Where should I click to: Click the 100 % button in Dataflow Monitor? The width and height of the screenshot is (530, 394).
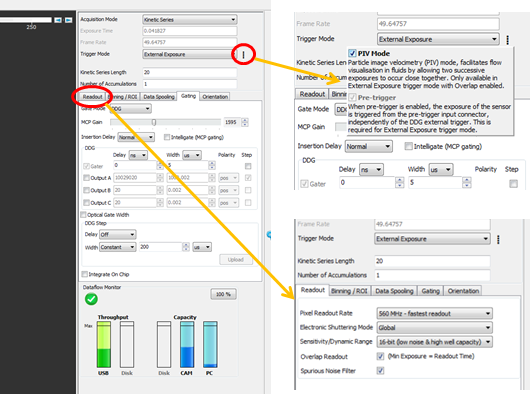click(223, 294)
